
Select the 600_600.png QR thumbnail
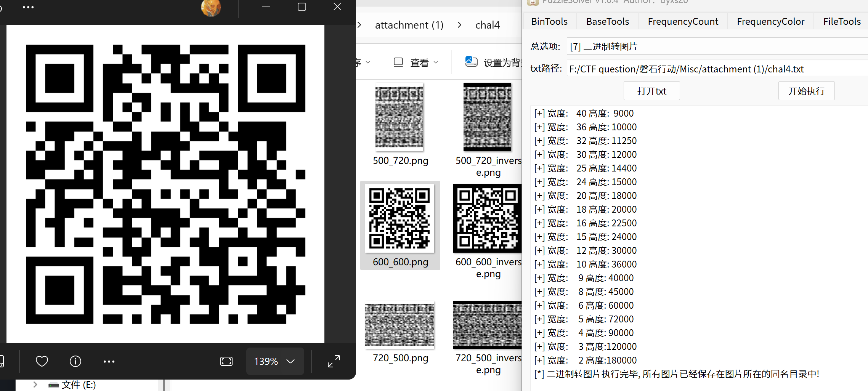[x=400, y=218]
